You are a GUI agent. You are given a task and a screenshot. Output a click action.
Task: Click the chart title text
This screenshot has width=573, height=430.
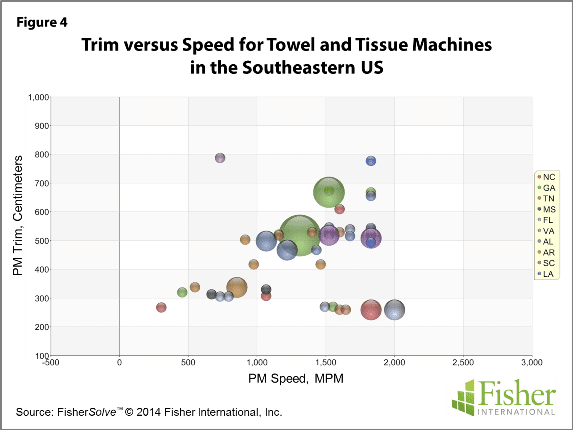tap(287, 56)
